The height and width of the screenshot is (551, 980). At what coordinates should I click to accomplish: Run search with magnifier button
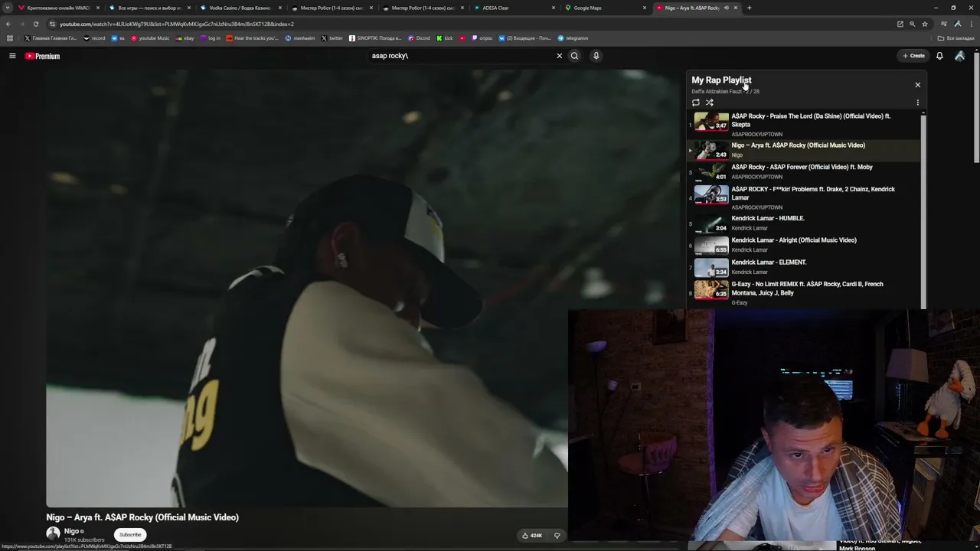pos(574,56)
